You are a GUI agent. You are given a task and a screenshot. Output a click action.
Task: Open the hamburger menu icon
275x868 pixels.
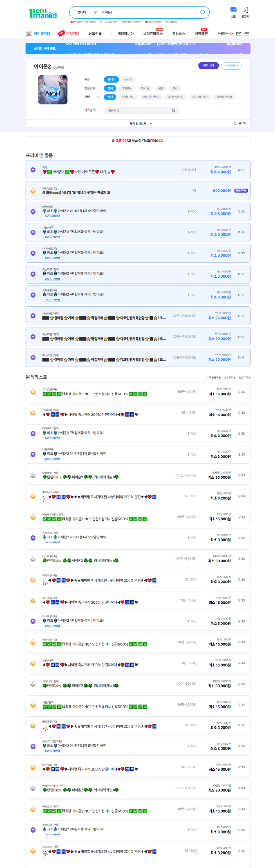(247, 34)
